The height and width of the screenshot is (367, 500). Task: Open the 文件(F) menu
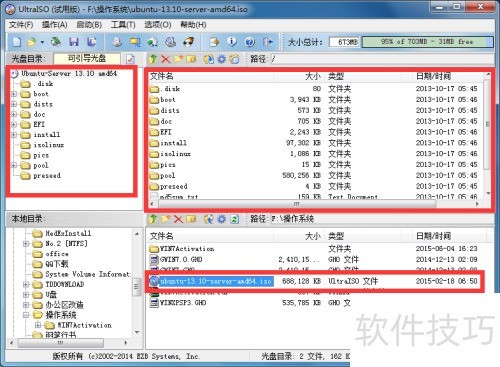(21, 25)
